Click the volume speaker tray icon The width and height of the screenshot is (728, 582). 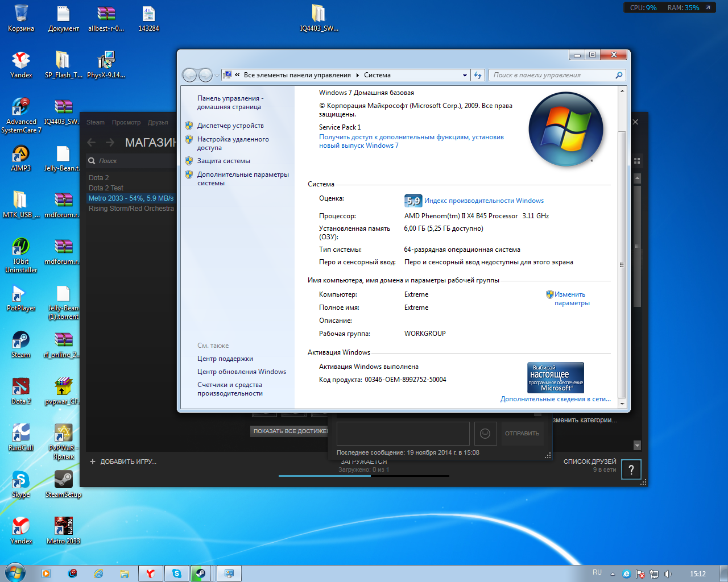pos(668,574)
